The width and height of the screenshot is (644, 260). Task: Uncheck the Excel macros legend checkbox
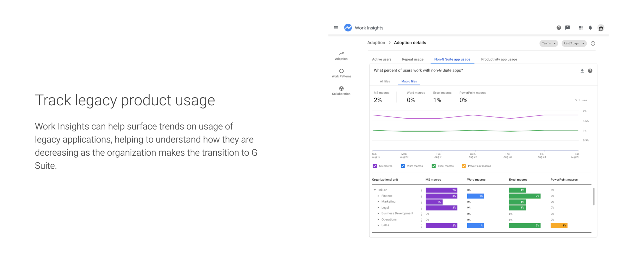pyautogui.click(x=434, y=166)
